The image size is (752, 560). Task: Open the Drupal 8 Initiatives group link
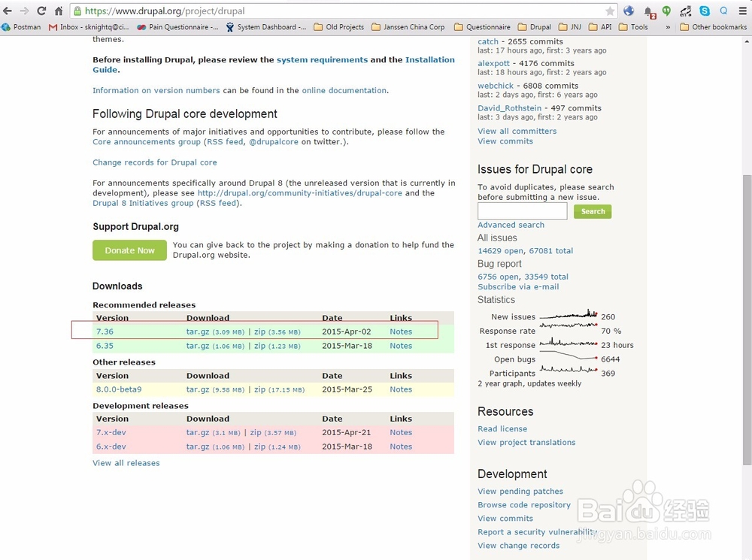(143, 203)
